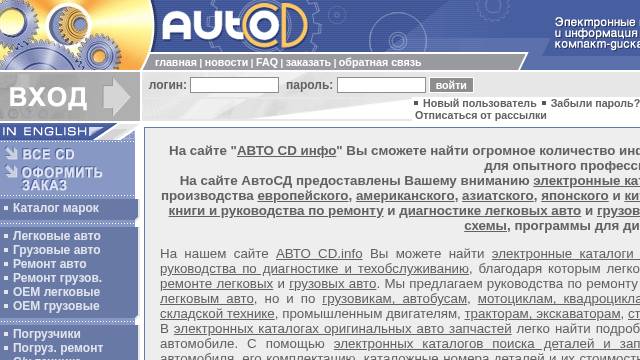The image size is (640, 360).
Task: Open заказать in top navigation
Action: click(x=308, y=62)
